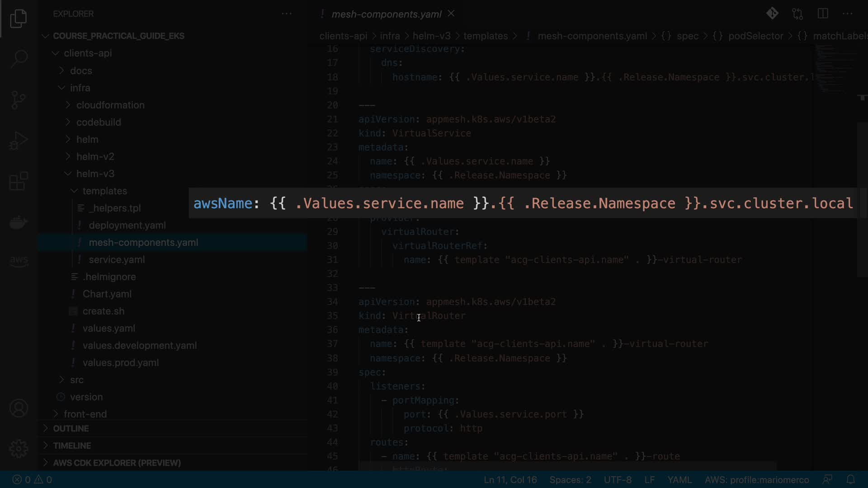Expand the TIMELINE section
Image resolution: width=868 pixels, height=488 pixels.
[x=72, y=446]
